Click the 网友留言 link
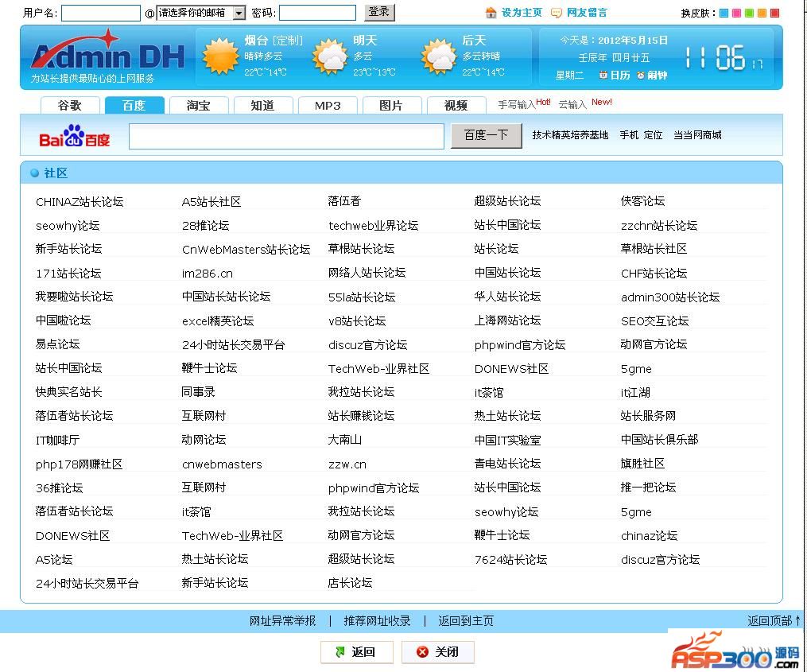The image size is (807, 672). coord(588,13)
